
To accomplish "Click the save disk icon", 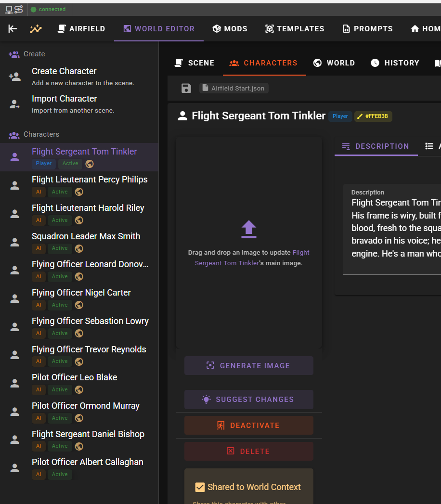I will [186, 88].
